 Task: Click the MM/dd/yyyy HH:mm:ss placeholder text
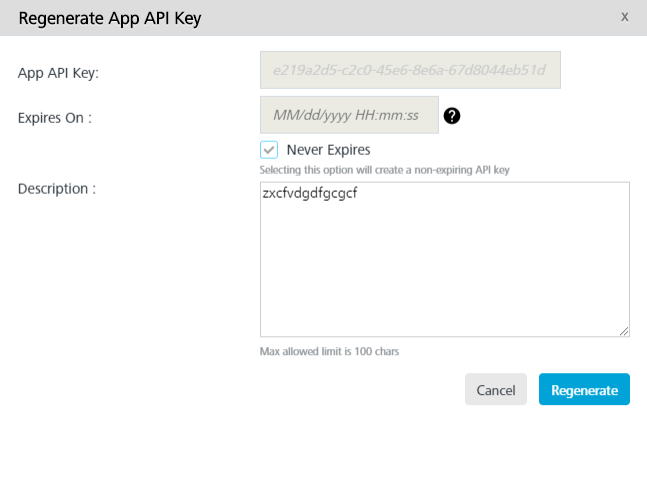pyautogui.click(x=346, y=115)
